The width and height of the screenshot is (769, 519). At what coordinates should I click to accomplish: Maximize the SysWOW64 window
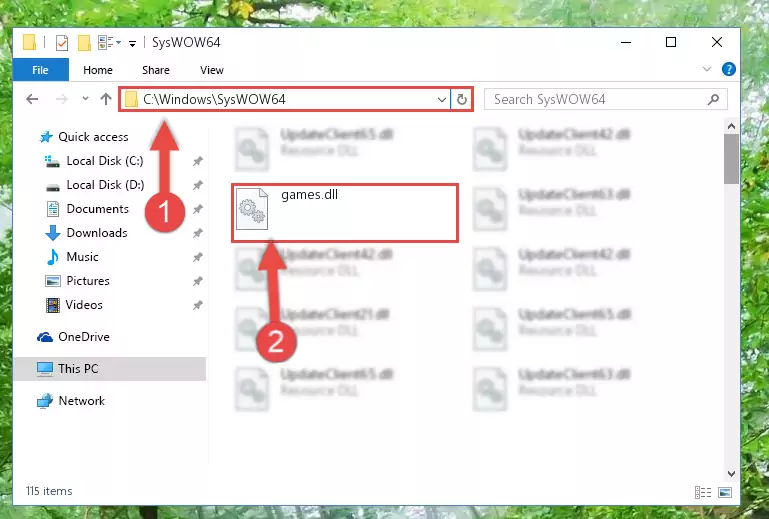tap(671, 42)
